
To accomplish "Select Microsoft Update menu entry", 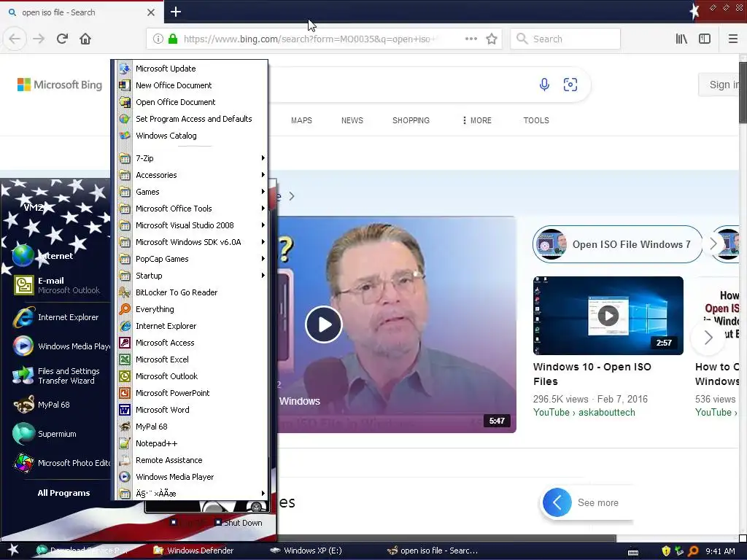I will [190, 69].
